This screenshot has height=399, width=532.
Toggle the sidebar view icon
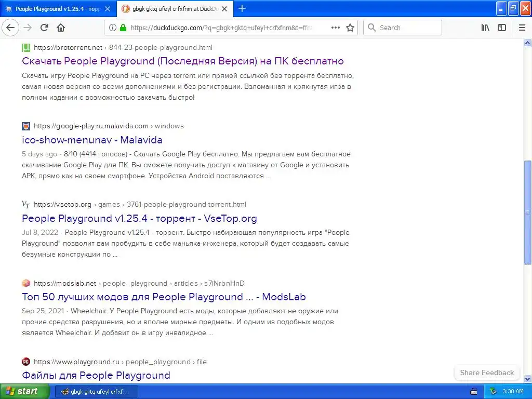pyautogui.click(x=502, y=28)
